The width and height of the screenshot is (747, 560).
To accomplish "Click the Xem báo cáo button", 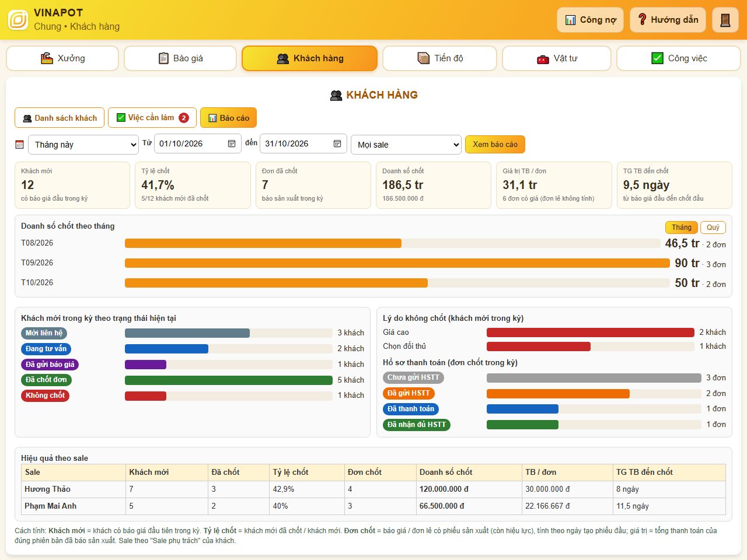I will click(x=495, y=145).
